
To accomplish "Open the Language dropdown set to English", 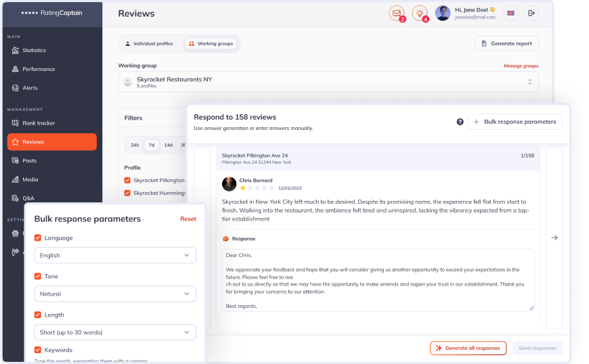I will click(x=115, y=255).
